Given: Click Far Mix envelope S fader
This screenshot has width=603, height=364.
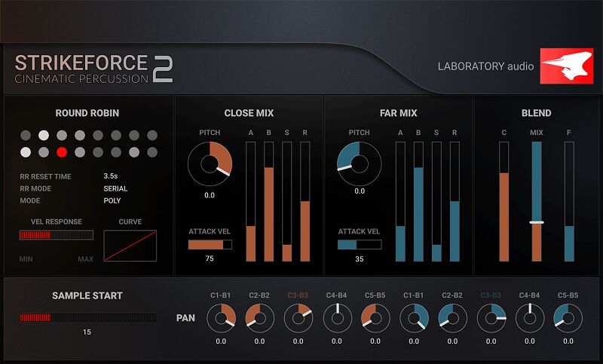Looking at the screenshot, I should (436, 202).
